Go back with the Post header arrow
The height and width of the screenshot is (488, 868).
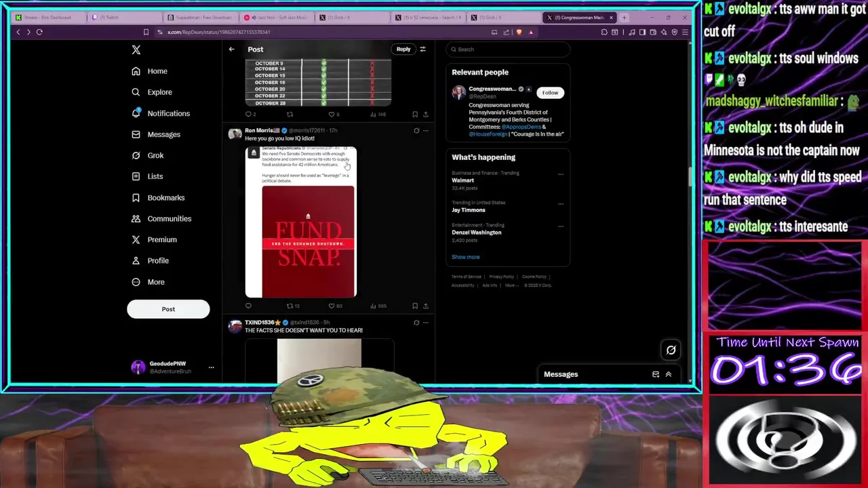(231, 49)
